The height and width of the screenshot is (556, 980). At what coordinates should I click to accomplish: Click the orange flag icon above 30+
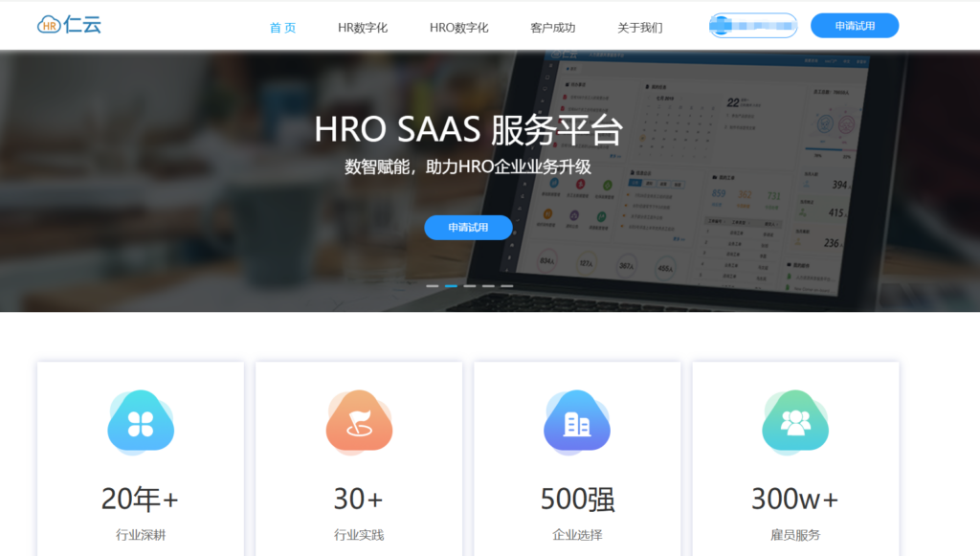coord(358,422)
